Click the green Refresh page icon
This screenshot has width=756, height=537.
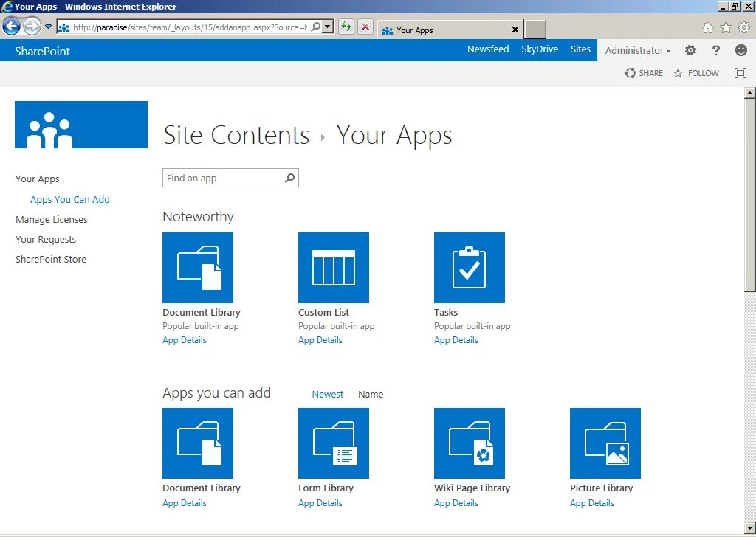[x=346, y=27]
